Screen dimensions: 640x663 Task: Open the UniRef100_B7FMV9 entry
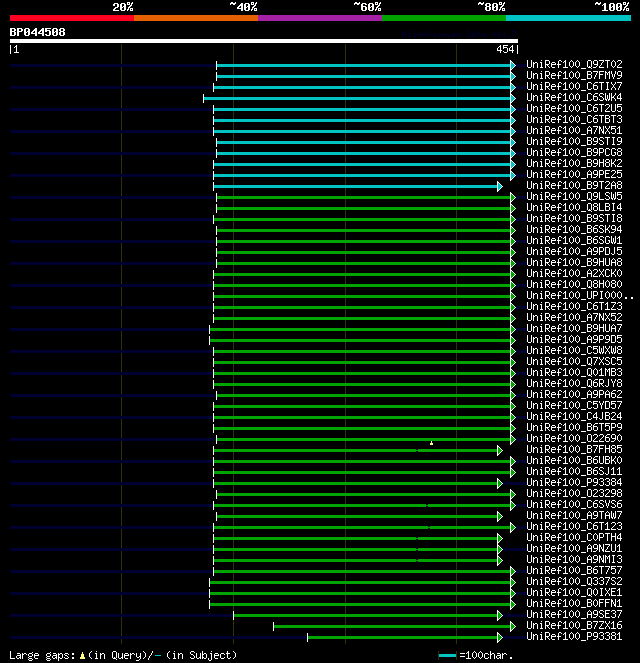click(574, 75)
